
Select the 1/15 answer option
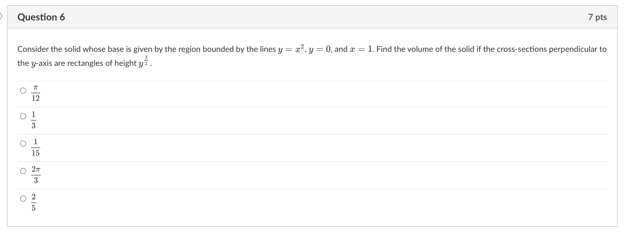23,144
